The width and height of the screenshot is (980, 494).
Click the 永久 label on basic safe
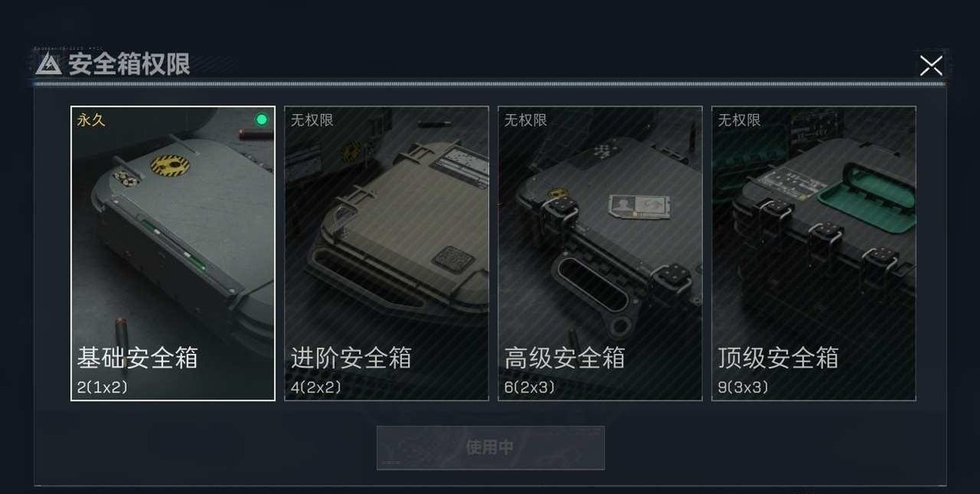pyautogui.click(x=90, y=120)
